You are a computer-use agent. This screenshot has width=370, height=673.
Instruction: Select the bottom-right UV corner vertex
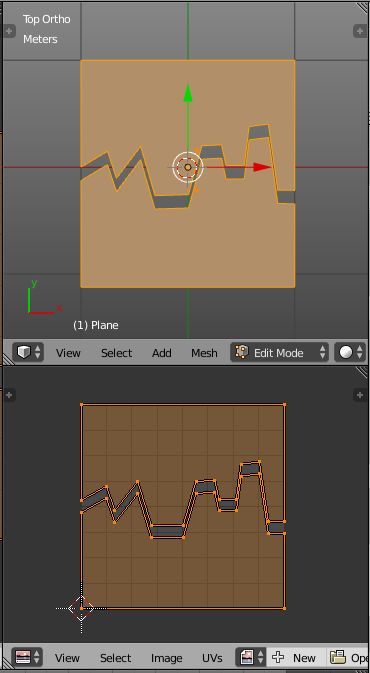pos(285,608)
